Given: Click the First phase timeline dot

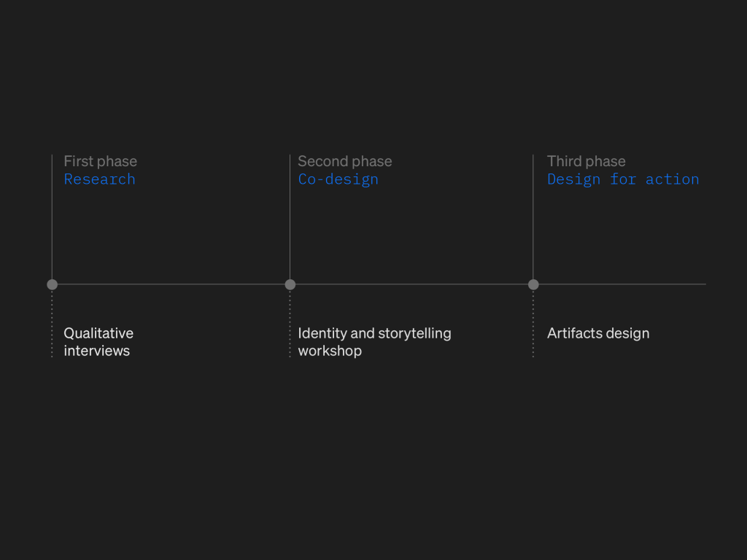Looking at the screenshot, I should [52, 284].
